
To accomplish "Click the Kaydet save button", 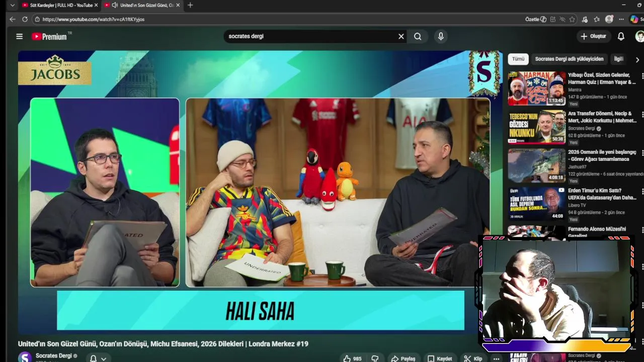I will pyautogui.click(x=439, y=358).
